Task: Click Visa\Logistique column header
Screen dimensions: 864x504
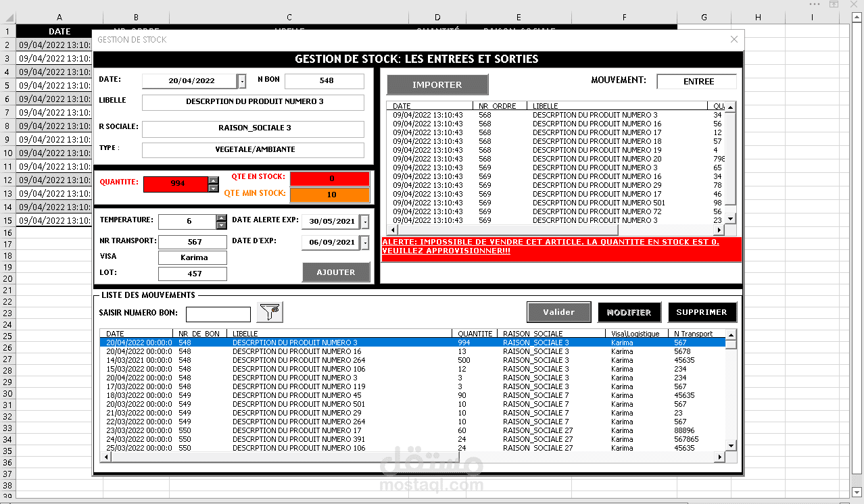Action: 637,334
